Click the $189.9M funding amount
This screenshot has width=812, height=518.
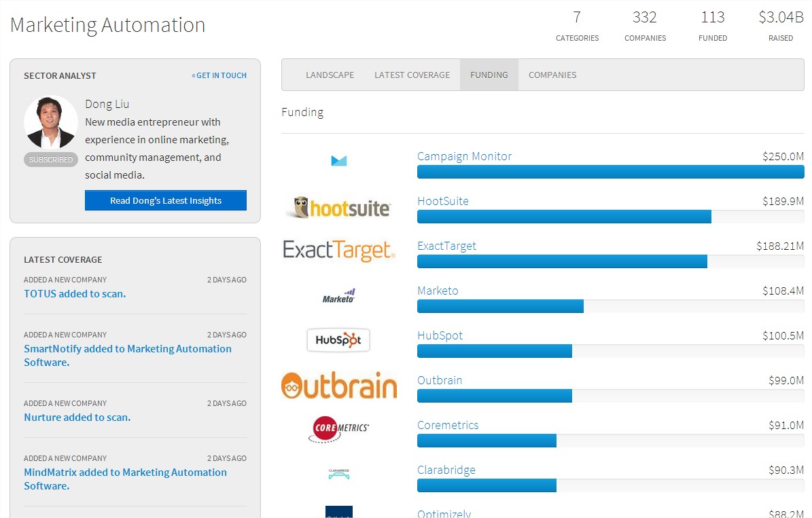coord(783,202)
